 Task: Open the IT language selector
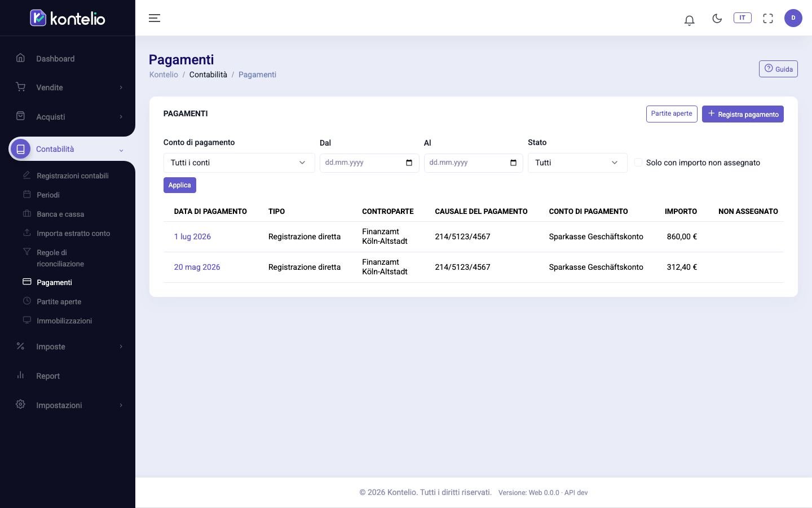click(742, 18)
